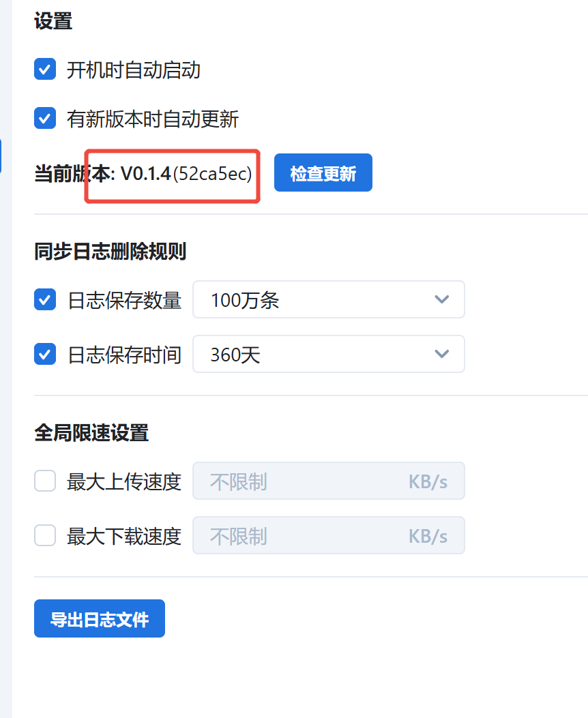
Task: Click the V0.1.4 version number
Action: pyautogui.click(x=145, y=174)
